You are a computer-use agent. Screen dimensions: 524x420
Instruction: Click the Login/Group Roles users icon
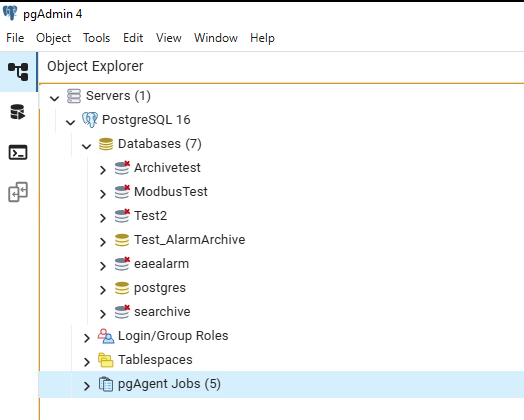coord(106,336)
